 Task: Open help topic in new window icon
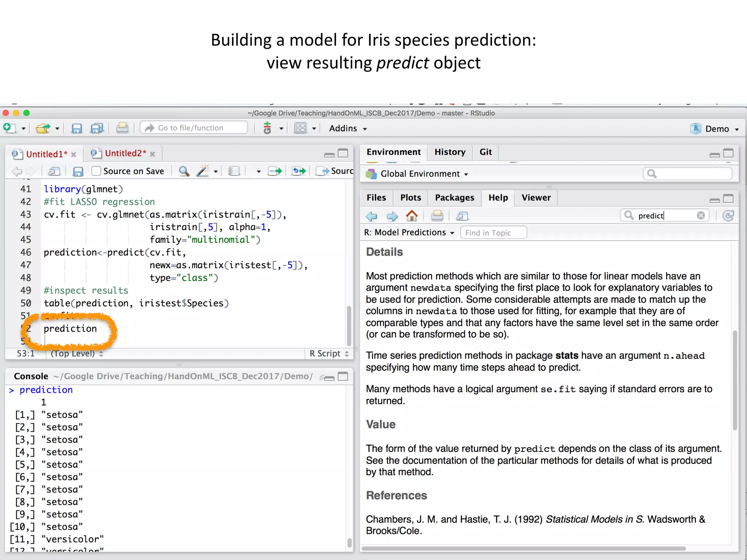[x=462, y=216]
